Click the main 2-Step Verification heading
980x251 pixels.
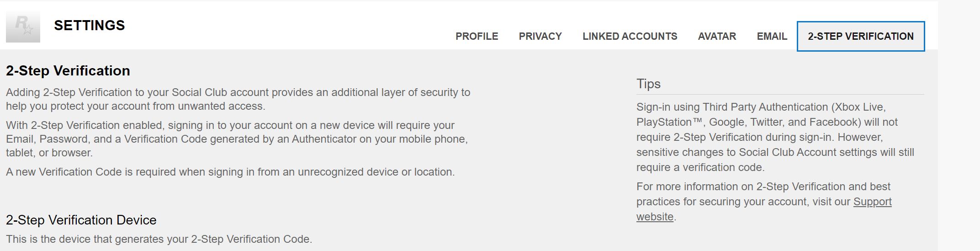68,71
